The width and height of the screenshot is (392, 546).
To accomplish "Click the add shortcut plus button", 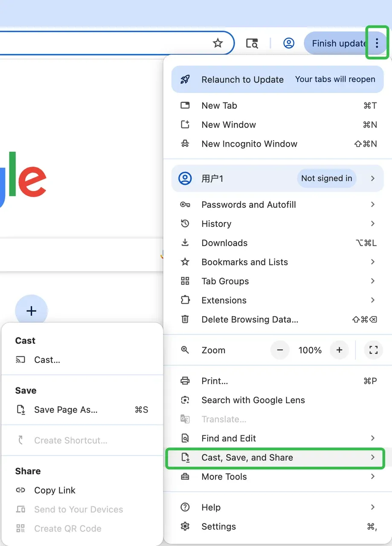I will pos(32,311).
